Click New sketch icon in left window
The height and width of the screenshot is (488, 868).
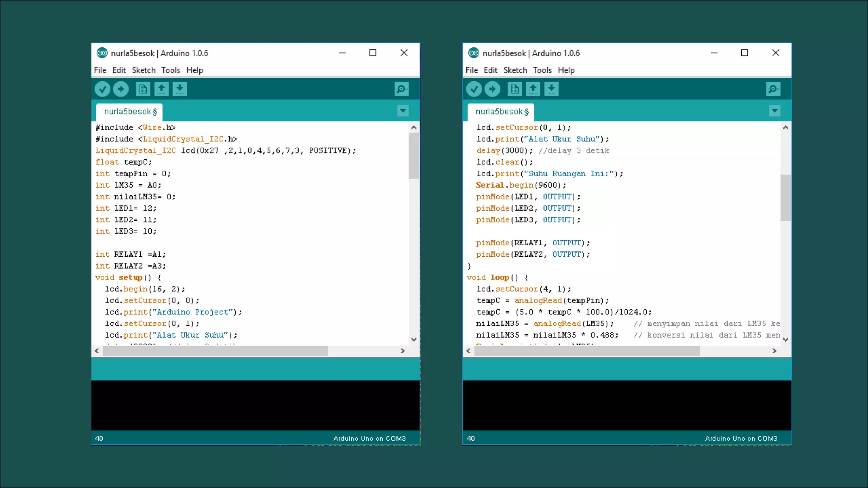coord(143,89)
